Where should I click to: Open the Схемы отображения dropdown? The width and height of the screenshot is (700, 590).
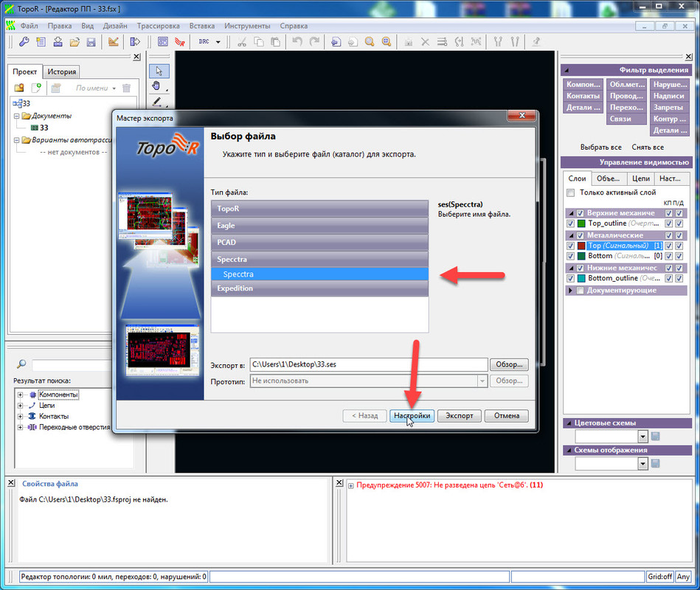643,464
